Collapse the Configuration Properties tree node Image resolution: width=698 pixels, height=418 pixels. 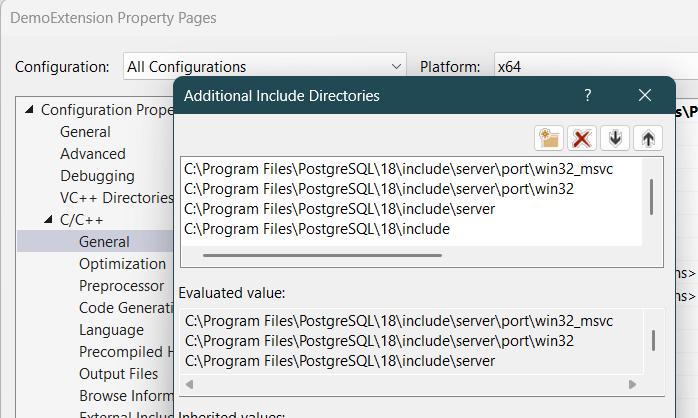coord(29,110)
